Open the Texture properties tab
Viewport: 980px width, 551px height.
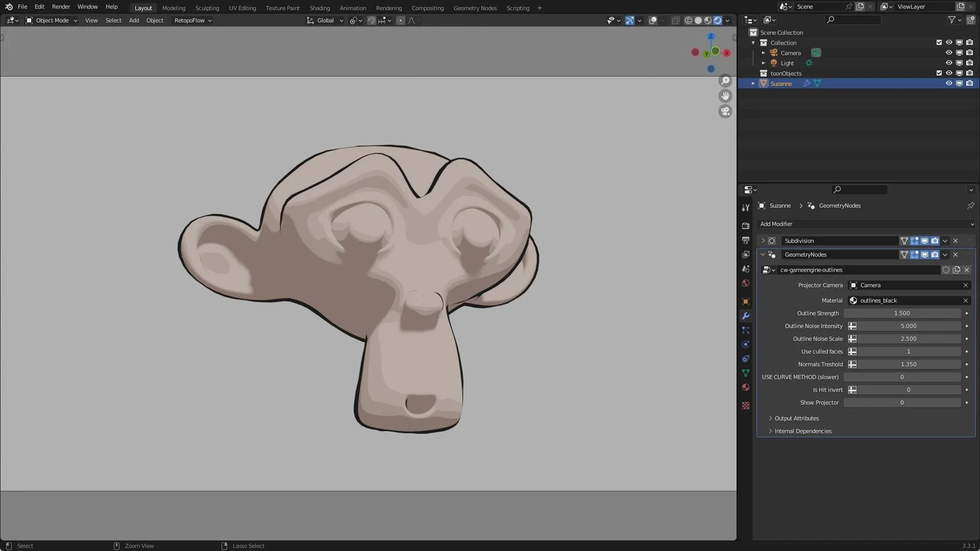[745, 404]
